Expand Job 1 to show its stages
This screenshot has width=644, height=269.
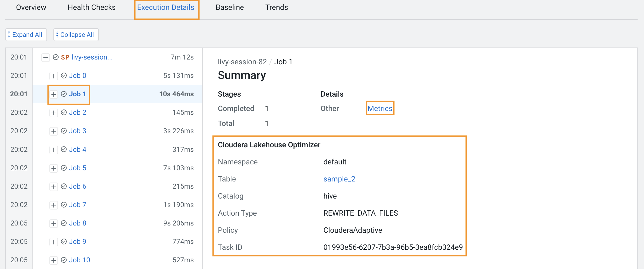(x=54, y=94)
